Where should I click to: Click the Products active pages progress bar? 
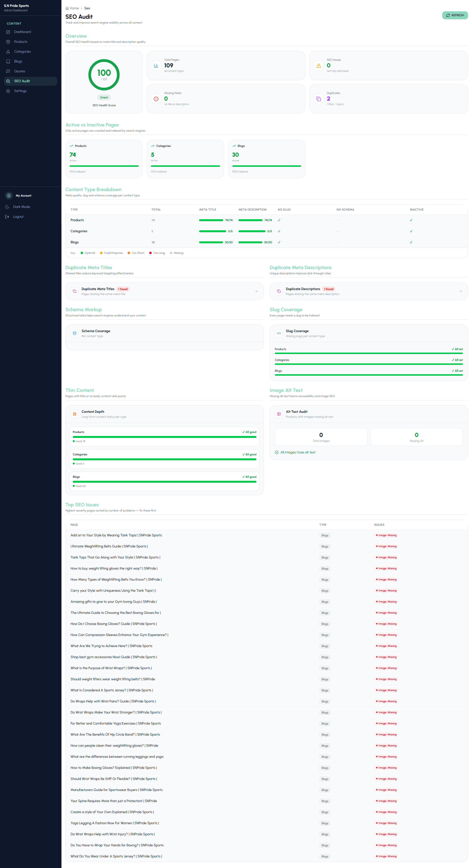104,166
